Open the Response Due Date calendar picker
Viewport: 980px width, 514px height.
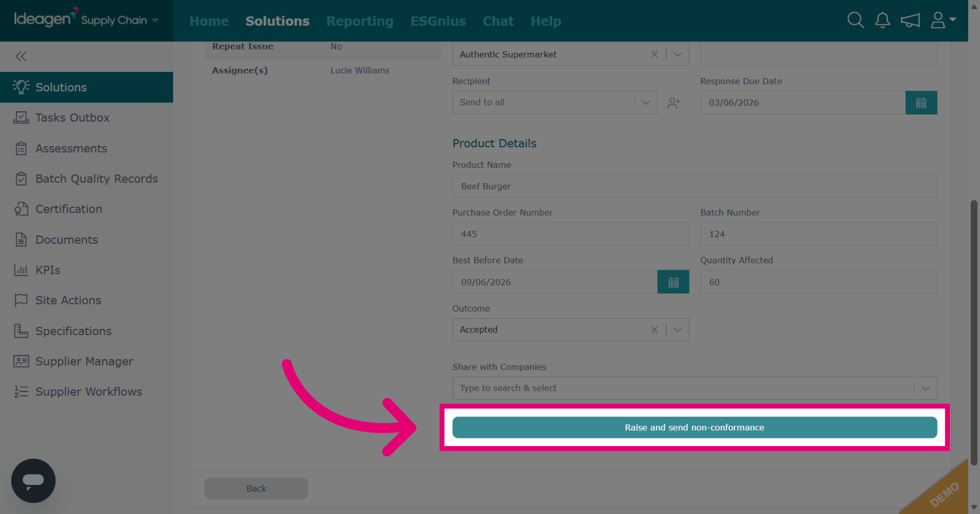click(921, 102)
